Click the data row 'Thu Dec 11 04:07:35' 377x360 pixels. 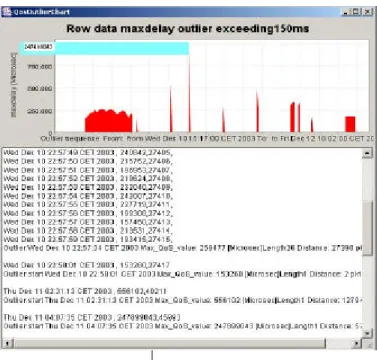pyautogui.click(x=92, y=317)
